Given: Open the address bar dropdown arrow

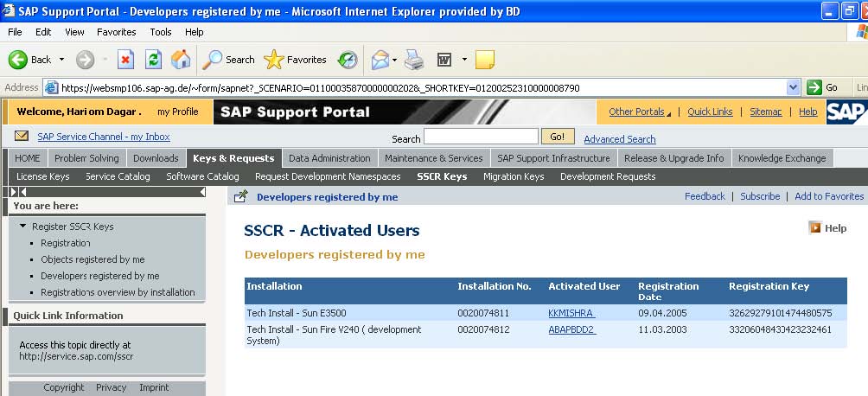Looking at the screenshot, I should [x=794, y=87].
